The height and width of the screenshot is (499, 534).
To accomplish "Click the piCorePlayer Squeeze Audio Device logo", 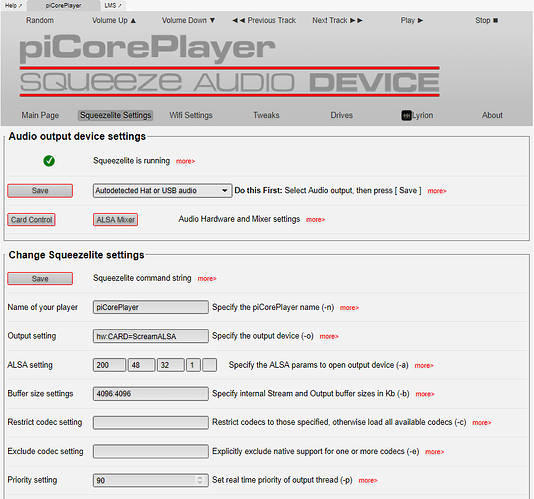I will point(230,65).
